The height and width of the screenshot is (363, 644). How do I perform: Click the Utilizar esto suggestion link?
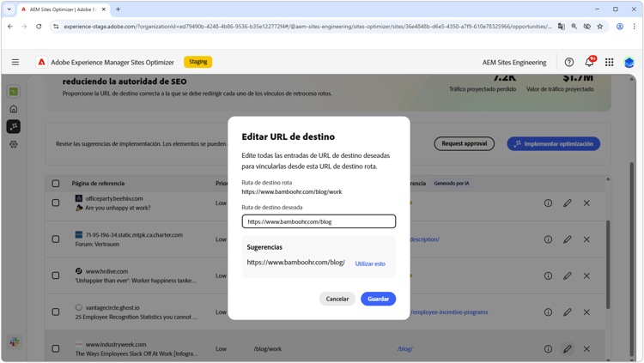click(370, 263)
